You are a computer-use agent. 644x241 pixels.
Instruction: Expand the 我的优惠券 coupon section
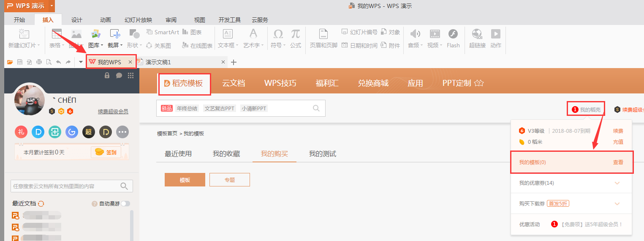pyautogui.click(x=617, y=183)
